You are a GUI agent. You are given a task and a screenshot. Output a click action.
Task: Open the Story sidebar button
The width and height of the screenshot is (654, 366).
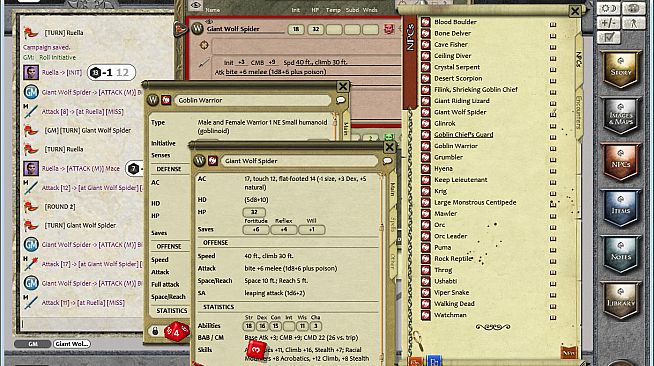pyautogui.click(x=621, y=70)
